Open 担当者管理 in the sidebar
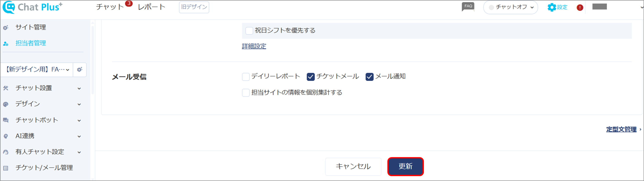Image resolution: width=644 pixels, height=181 pixels. 31,43
